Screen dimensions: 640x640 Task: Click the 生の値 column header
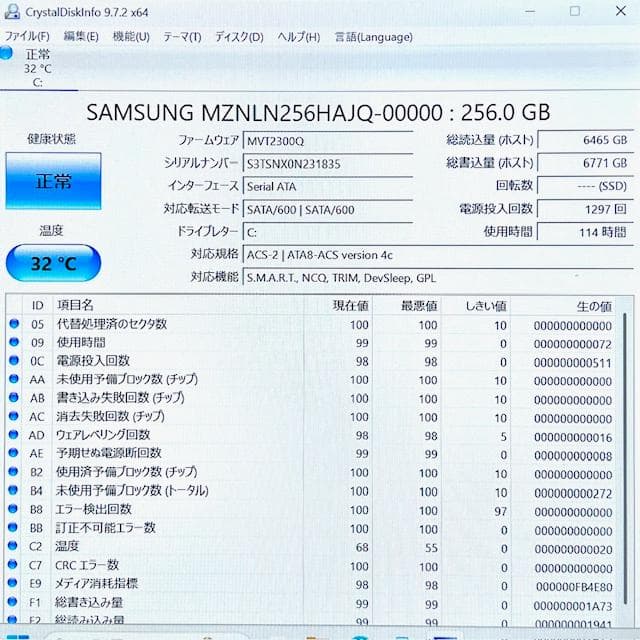point(564,306)
